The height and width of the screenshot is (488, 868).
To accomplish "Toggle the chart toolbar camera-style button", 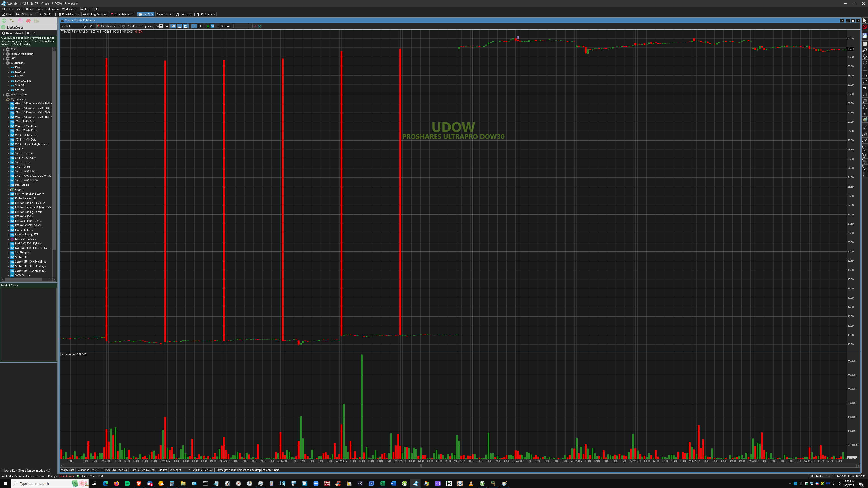I will point(173,26).
